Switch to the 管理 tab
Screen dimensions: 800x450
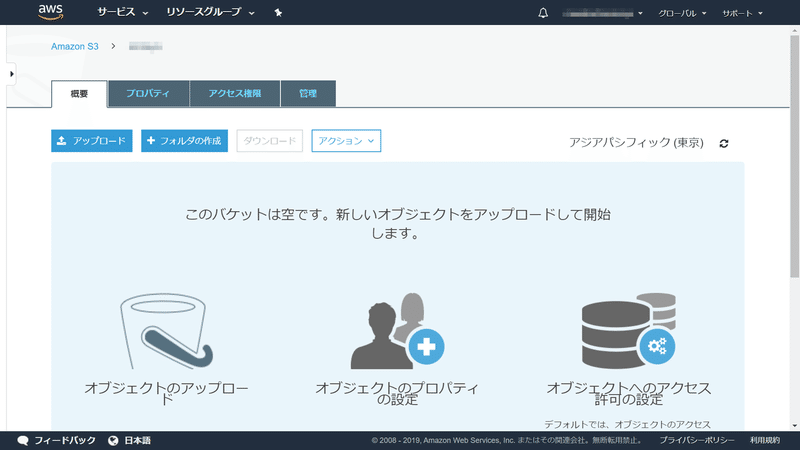[x=308, y=93]
